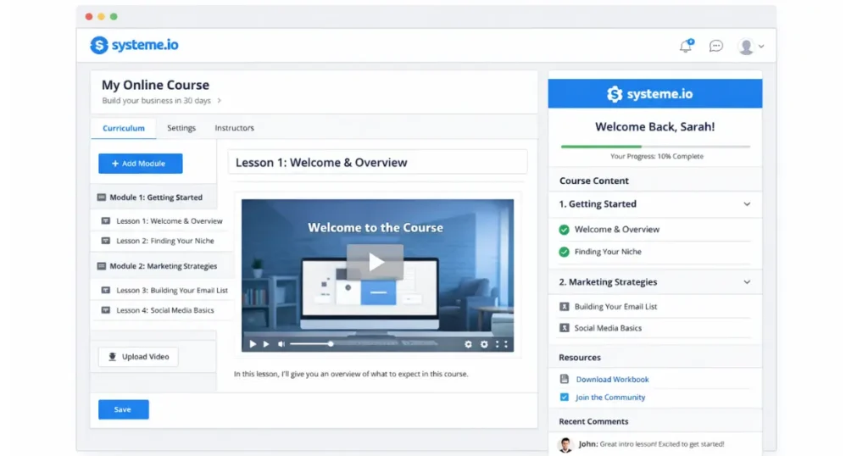The width and height of the screenshot is (868, 456).
Task: Toggle the Join the Community checkbox
Action: pyautogui.click(x=565, y=397)
